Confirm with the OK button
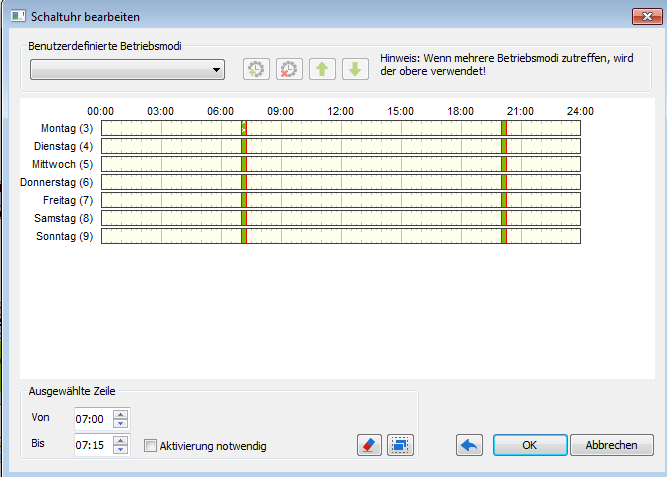 (x=529, y=445)
